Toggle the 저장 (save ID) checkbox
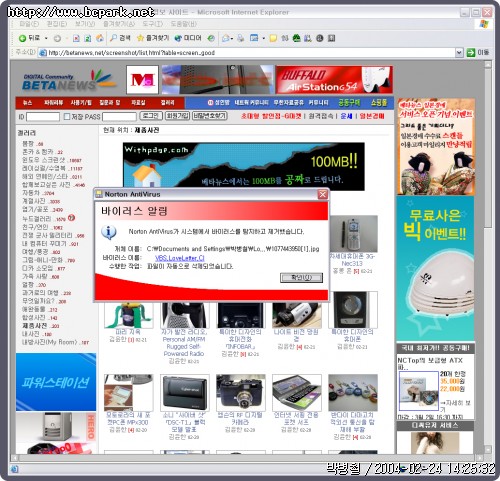 (x=67, y=116)
